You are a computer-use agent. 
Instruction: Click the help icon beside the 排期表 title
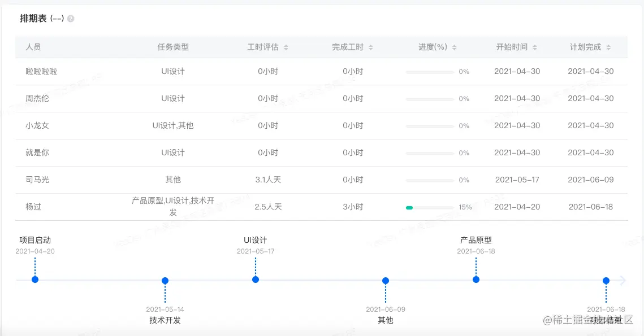click(x=70, y=18)
